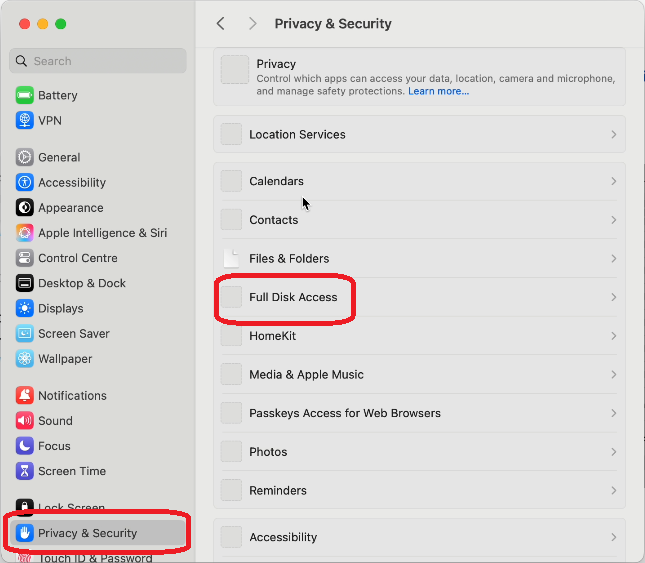
Task: Click the Files & Folders document icon
Action: tap(231, 259)
